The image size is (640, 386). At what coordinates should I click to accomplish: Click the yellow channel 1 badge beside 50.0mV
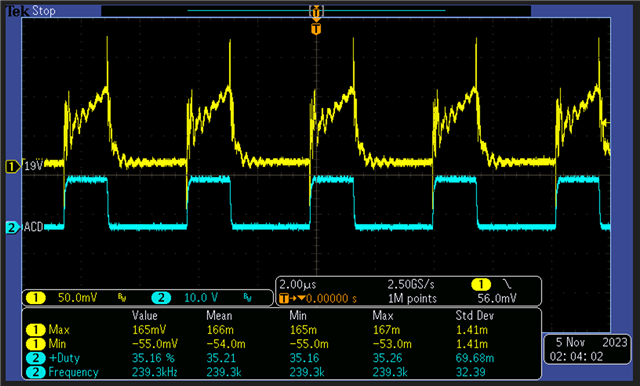point(36,298)
